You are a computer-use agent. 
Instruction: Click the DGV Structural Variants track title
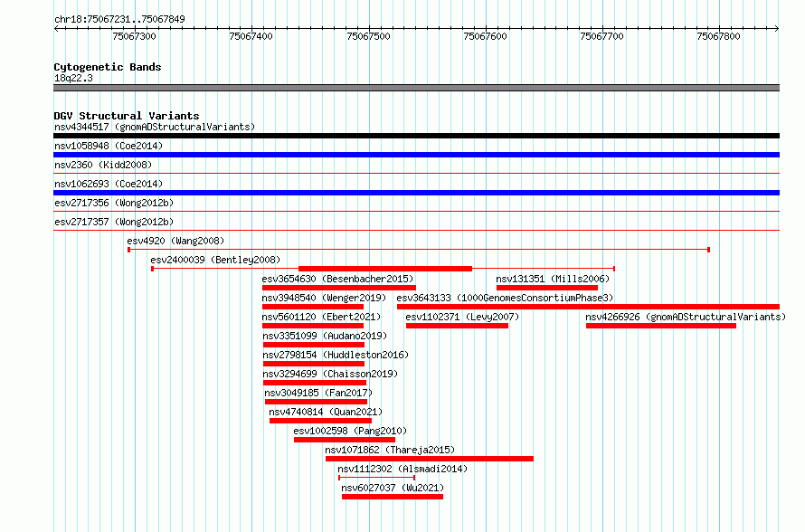click(x=127, y=116)
